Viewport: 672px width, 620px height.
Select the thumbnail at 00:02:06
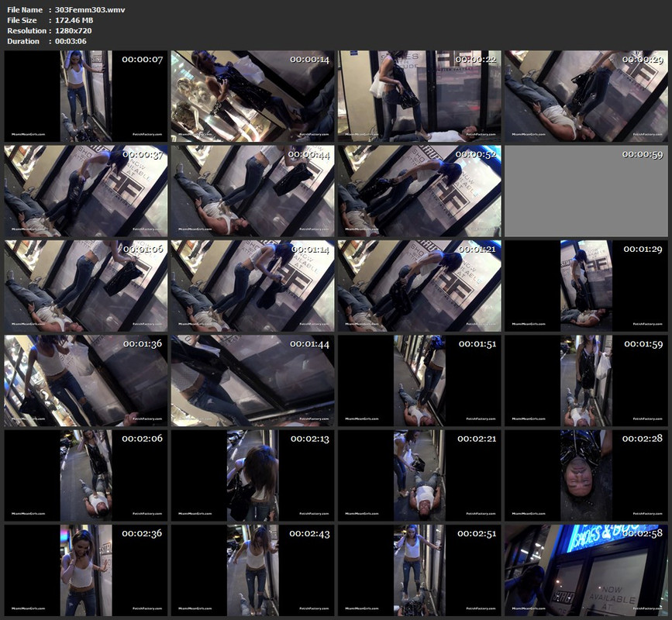pyautogui.click(x=86, y=476)
